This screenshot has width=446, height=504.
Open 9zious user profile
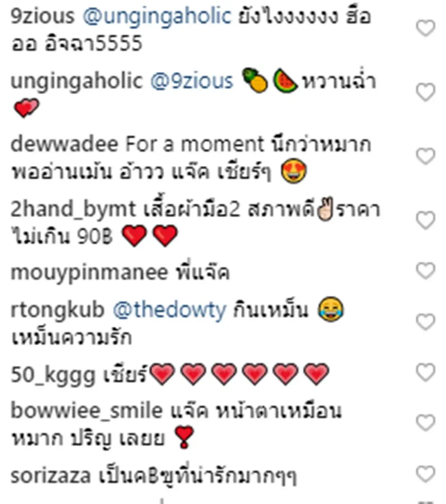tap(42, 16)
